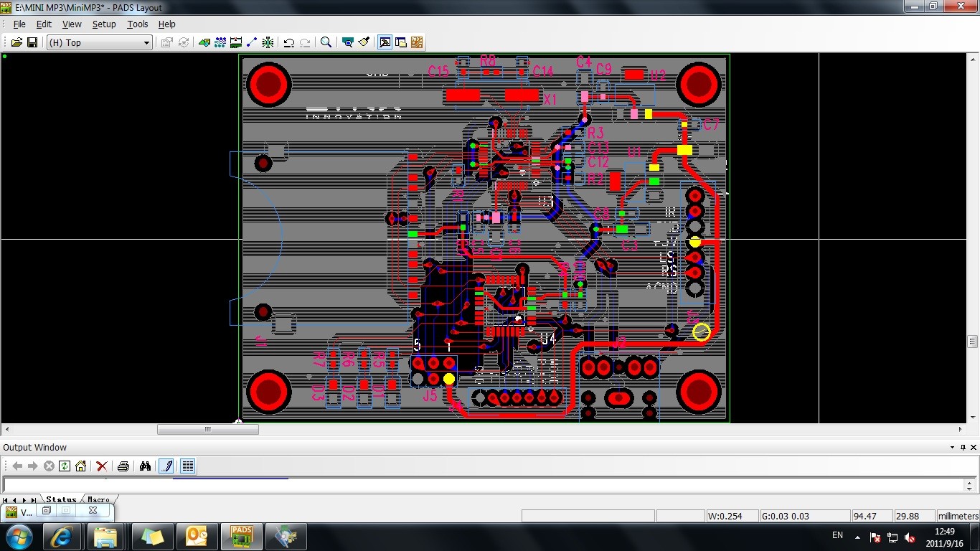Open Internet Explorer from the taskbar
The width and height of the screenshot is (980, 551).
point(61,537)
